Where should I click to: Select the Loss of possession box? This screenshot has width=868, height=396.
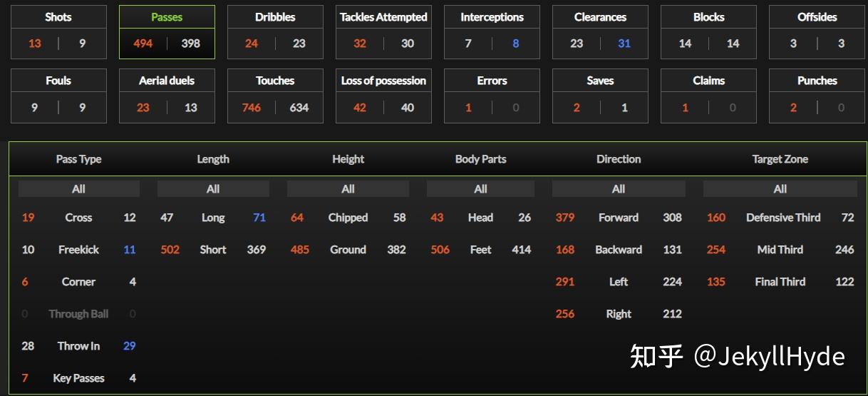(x=383, y=96)
